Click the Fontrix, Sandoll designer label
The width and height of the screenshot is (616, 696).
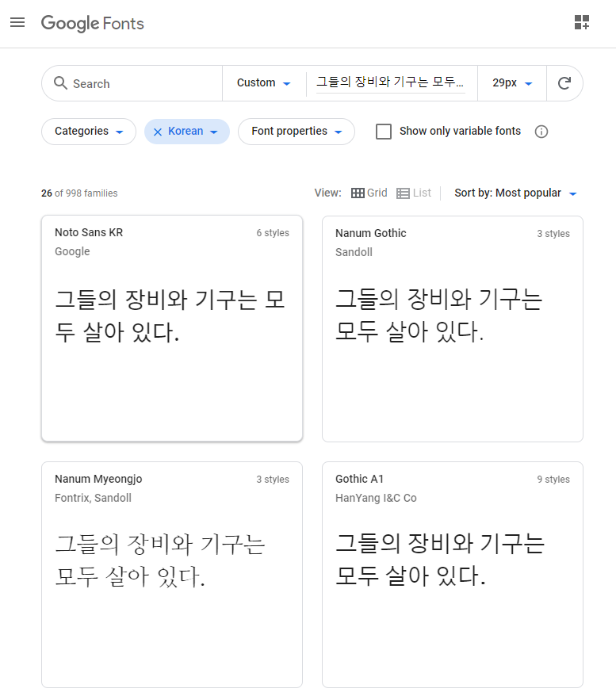(94, 498)
